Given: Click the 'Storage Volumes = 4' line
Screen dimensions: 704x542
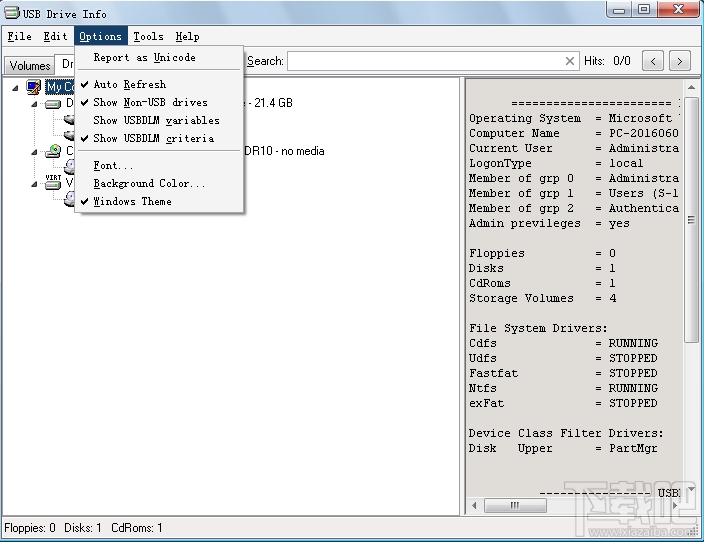Looking at the screenshot, I should 542,298.
